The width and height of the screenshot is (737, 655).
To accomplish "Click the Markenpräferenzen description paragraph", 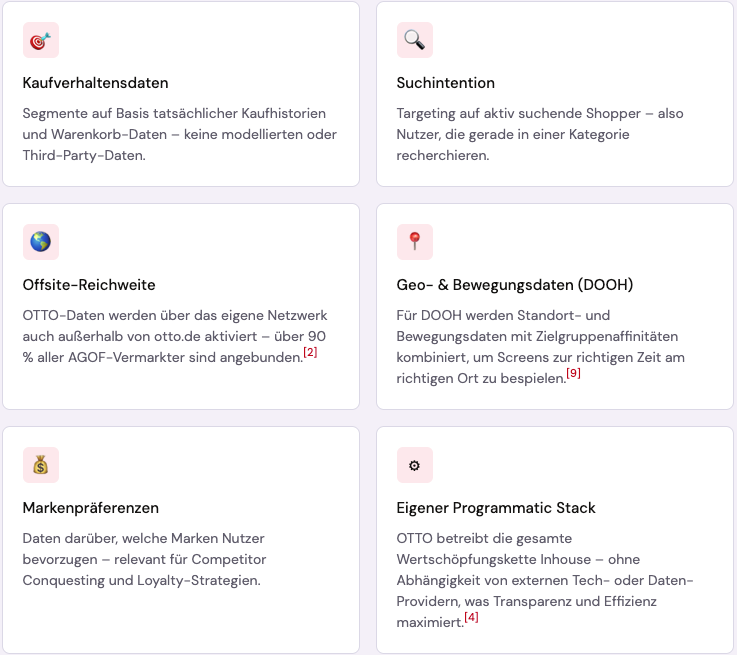I will click(x=144, y=560).
